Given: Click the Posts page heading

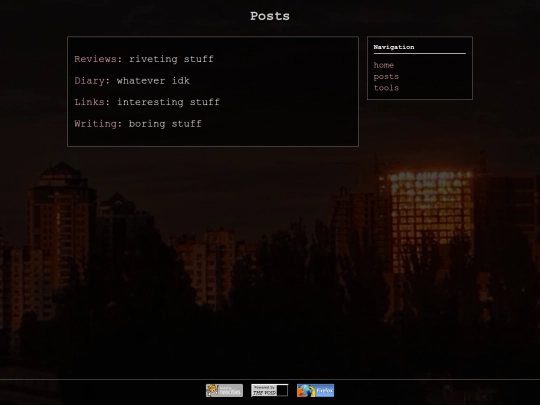Looking at the screenshot, I should coord(270,16).
